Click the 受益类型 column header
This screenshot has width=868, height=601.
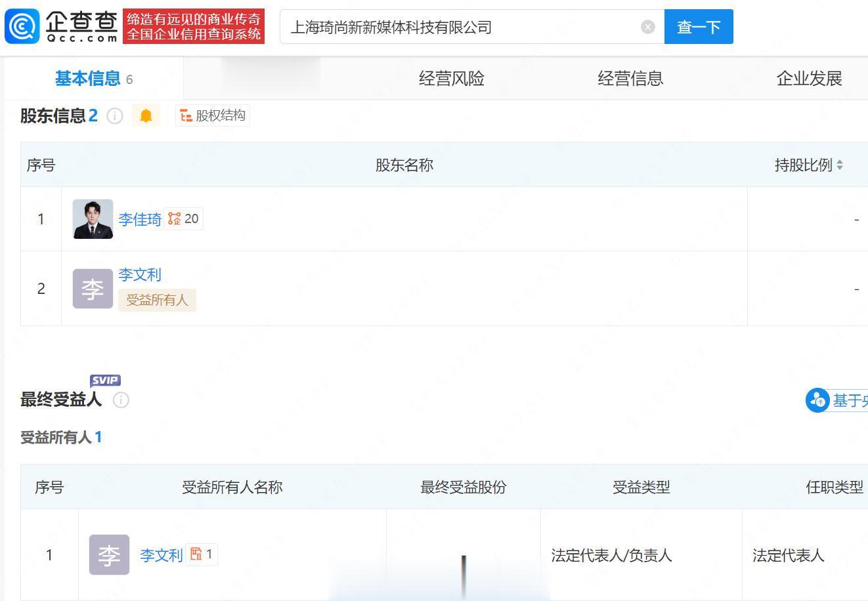coord(641,487)
